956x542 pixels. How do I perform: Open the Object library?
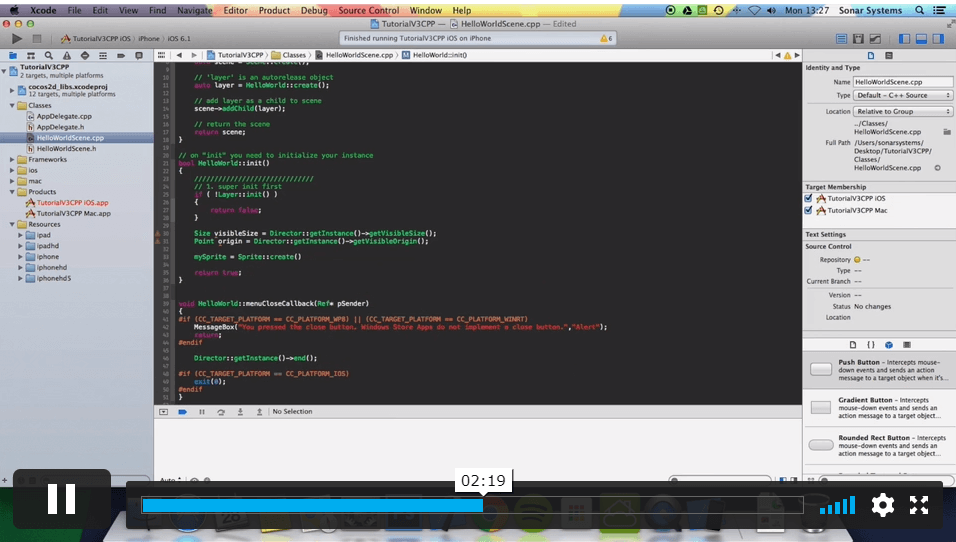tap(889, 344)
